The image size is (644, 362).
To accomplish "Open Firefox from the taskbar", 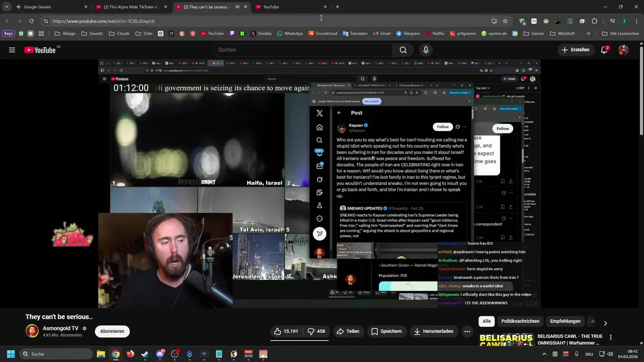I will tap(130, 354).
